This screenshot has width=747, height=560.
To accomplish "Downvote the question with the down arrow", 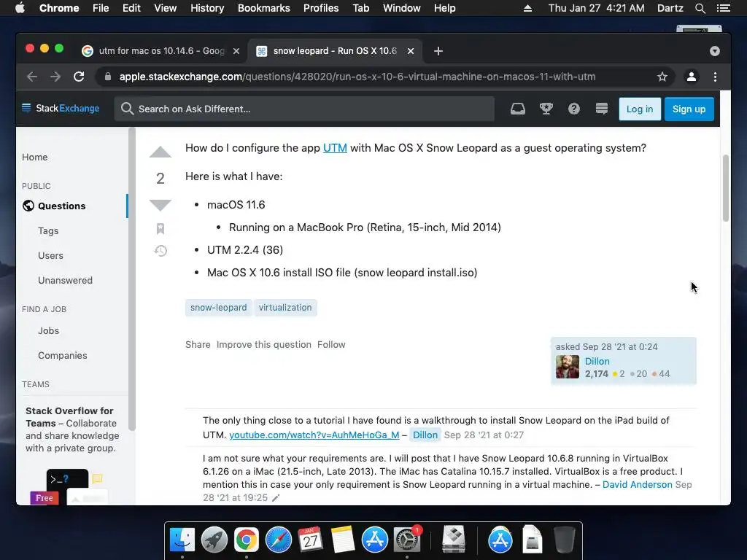I will 160,205.
